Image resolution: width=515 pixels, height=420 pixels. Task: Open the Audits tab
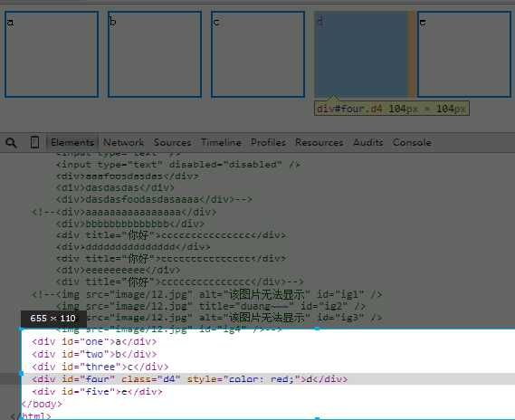tap(368, 142)
